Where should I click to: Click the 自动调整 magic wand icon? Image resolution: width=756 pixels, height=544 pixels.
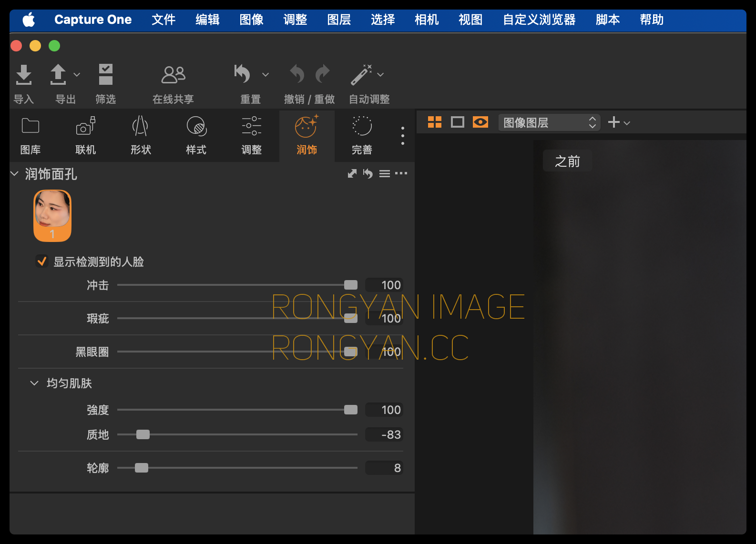(x=361, y=75)
